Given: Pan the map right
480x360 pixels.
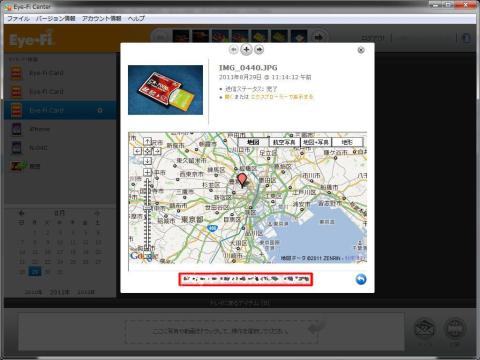Looking at the screenshot, I should [x=157, y=151].
